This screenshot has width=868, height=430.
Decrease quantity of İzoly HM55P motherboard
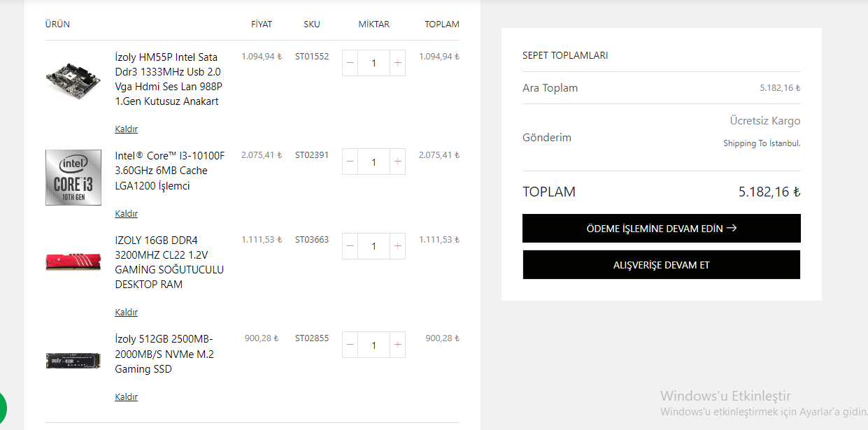tap(350, 63)
